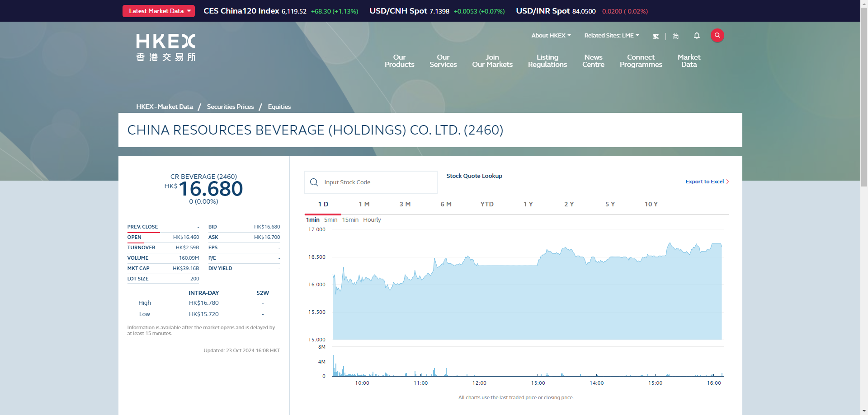Click the HKEX logo
Image resolution: width=868 pixels, height=415 pixels.
point(166,47)
